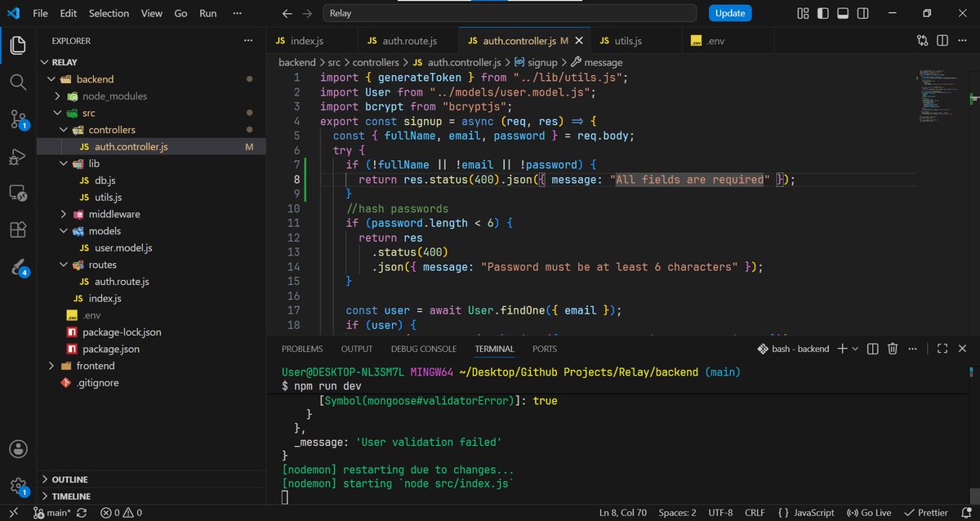This screenshot has width=980, height=521.
Task: Kill terminal with trash icon
Action: (893, 349)
